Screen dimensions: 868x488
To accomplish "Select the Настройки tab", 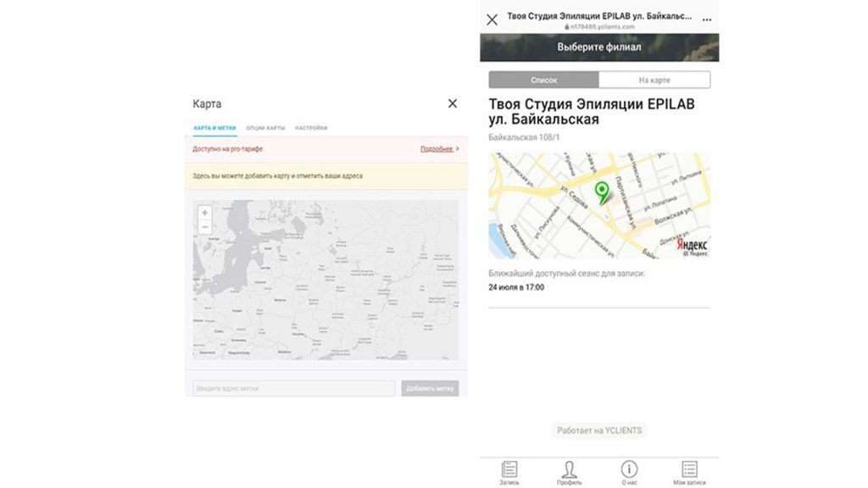I will point(311,128).
